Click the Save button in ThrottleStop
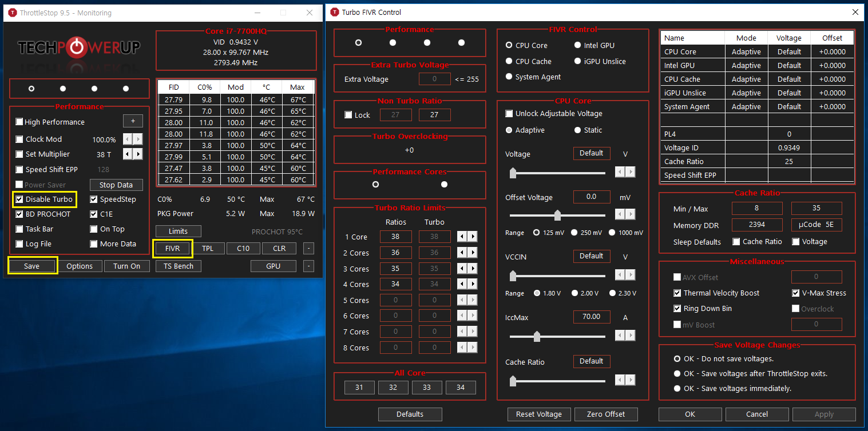This screenshot has width=868, height=431. pyautogui.click(x=32, y=266)
